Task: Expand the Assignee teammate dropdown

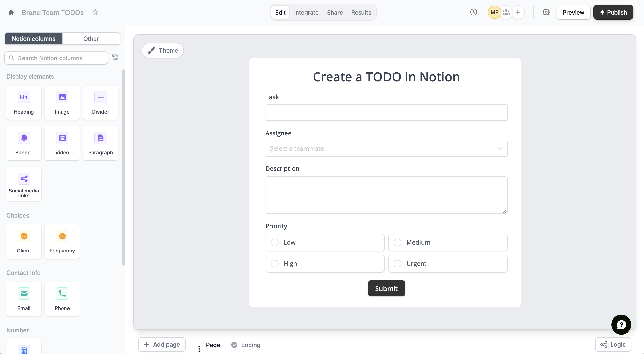Action: 499,149
